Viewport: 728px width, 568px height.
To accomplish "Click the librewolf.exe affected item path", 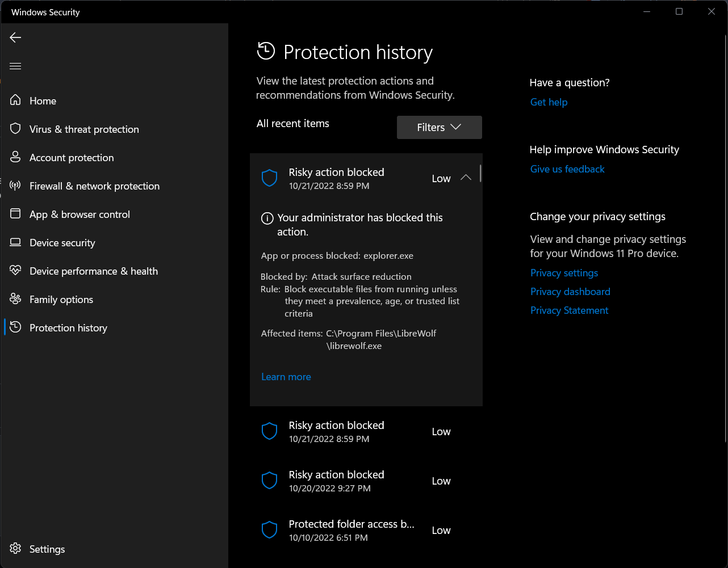I will (380, 339).
